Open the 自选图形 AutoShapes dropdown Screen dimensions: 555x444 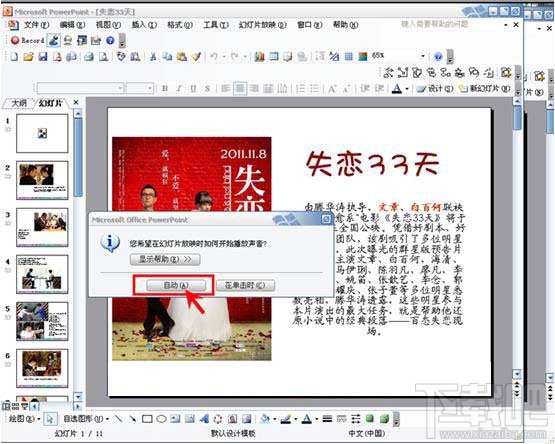86,419
